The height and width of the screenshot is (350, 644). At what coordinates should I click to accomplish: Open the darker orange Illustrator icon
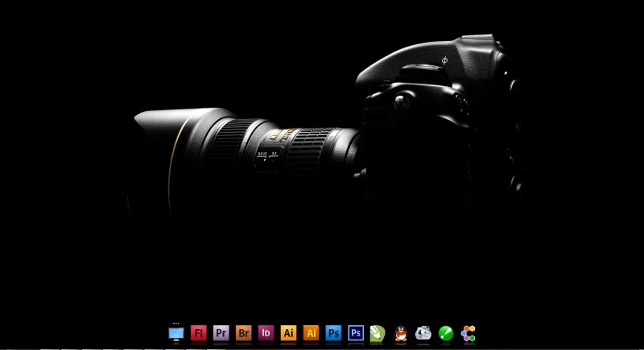pyautogui.click(x=311, y=333)
